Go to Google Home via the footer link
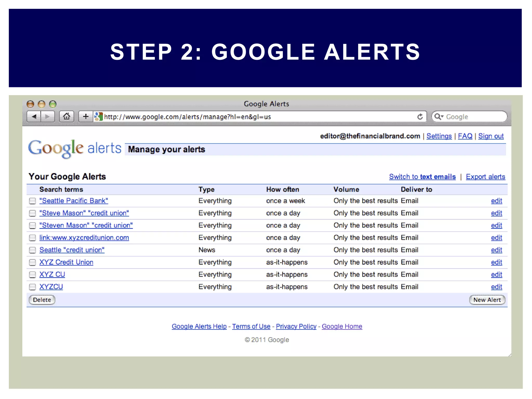This screenshot has height=399, width=532. (342, 326)
